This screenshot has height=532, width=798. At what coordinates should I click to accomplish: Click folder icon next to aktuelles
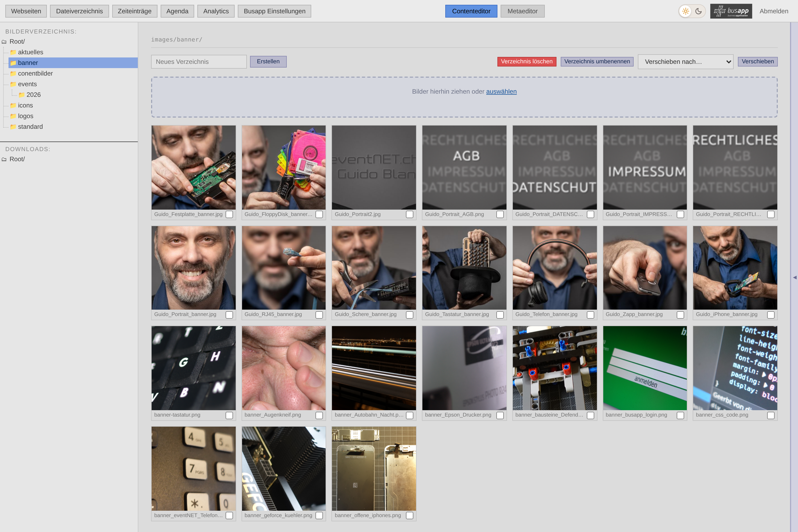[x=13, y=52]
